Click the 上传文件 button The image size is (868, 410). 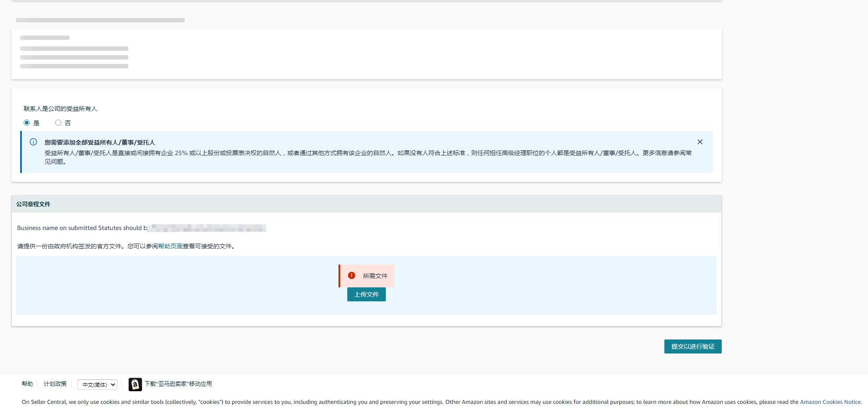(366, 294)
